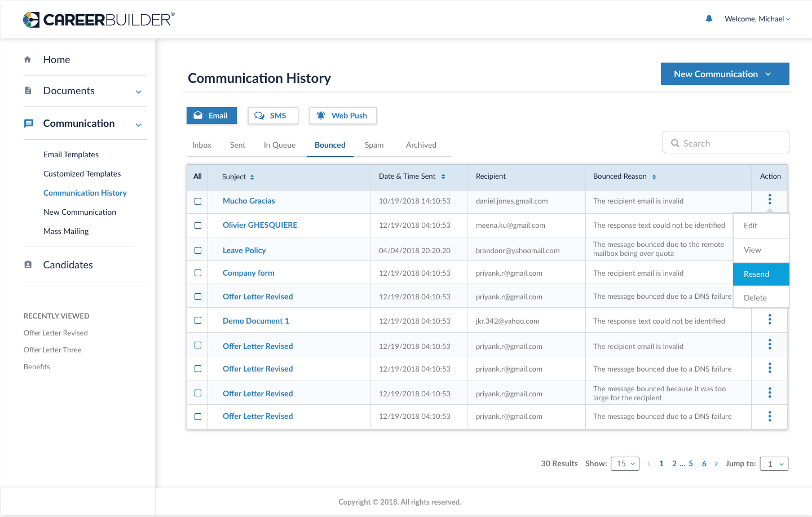The height and width of the screenshot is (517, 812).
Task: Click the notification bell icon
Action: (x=709, y=19)
